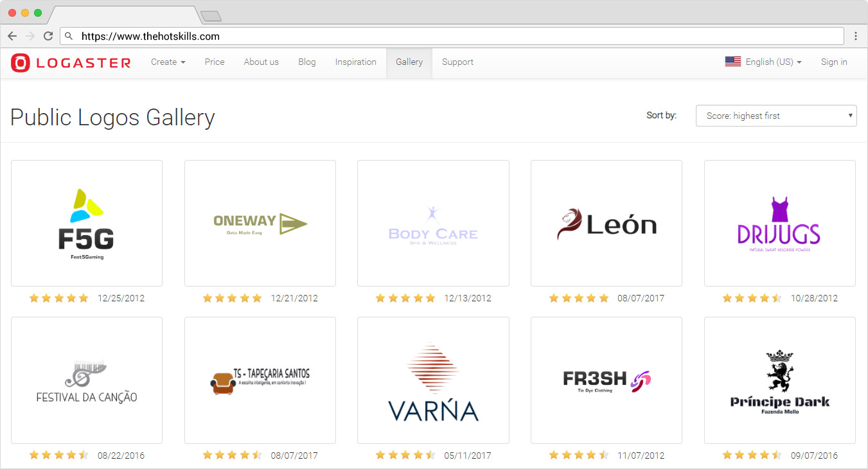Click the star rating under Festival da Canção
This screenshot has height=469, width=868.
click(58, 456)
